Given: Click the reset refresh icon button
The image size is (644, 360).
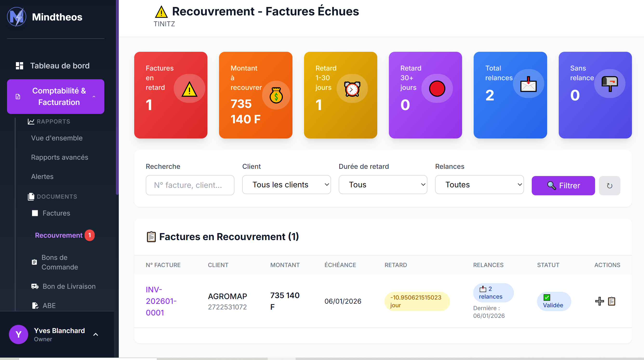Looking at the screenshot, I should (x=609, y=186).
